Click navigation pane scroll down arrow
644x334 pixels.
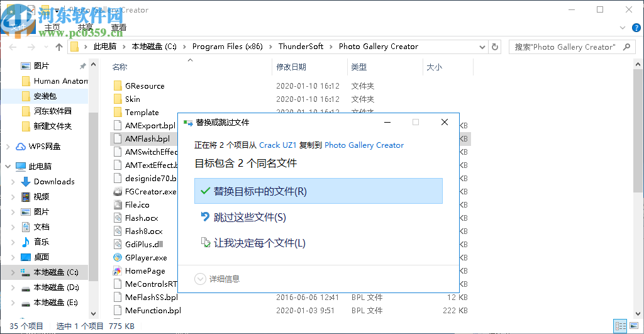(93, 314)
